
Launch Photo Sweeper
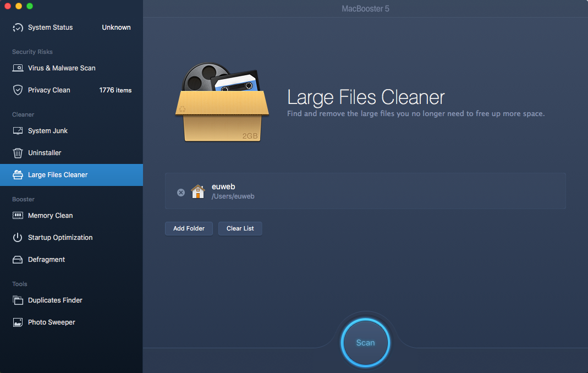[72, 322]
